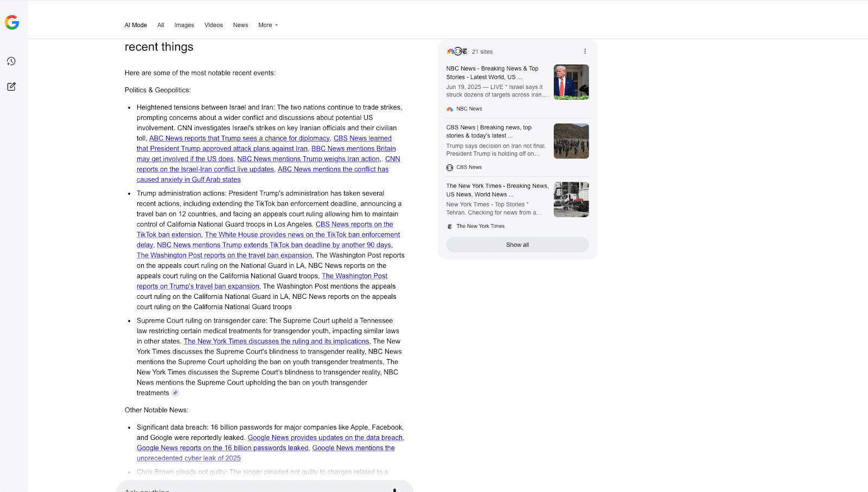Viewport: 868px width, 492px height.
Task: Click the Google logo icon
Action: (x=12, y=22)
